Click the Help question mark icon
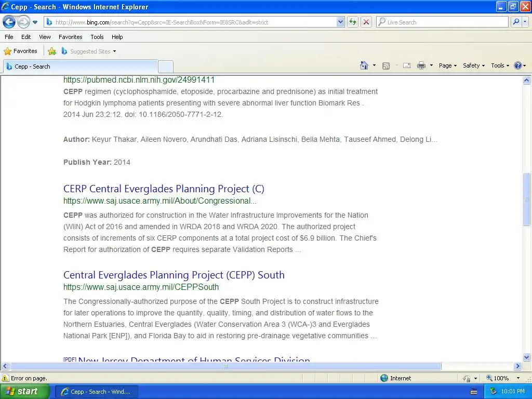The image size is (532, 399). (518, 65)
